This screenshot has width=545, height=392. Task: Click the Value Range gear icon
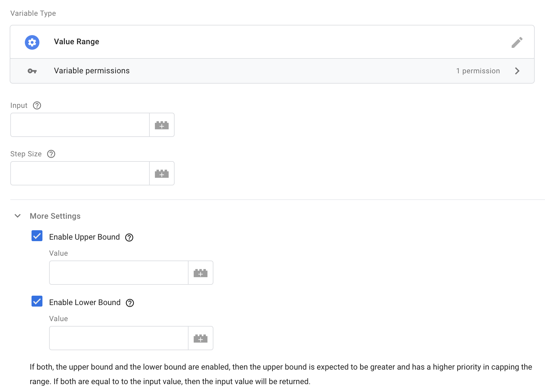[x=32, y=42]
